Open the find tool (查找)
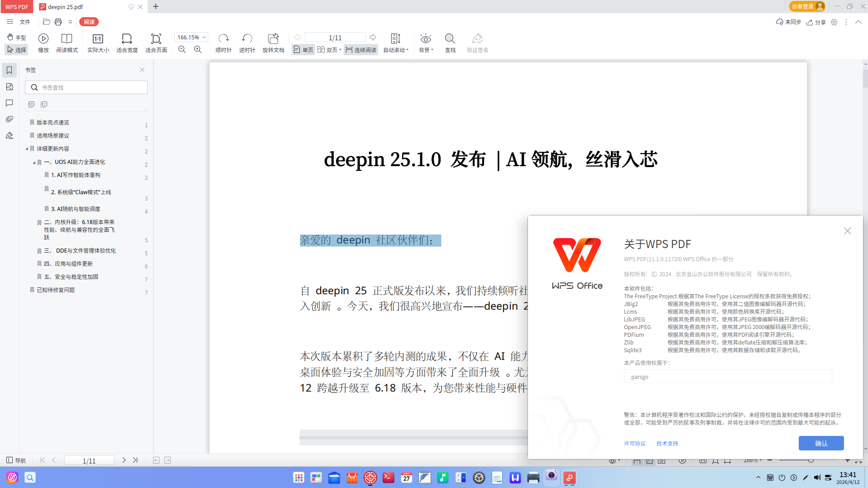 450,43
